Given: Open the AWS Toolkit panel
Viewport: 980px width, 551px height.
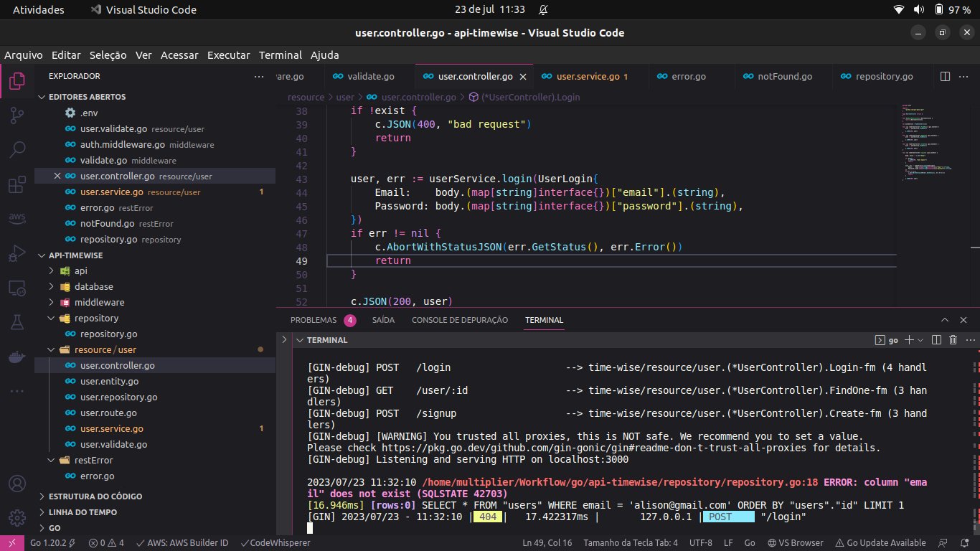Looking at the screenshot, I should pos(17,219).
